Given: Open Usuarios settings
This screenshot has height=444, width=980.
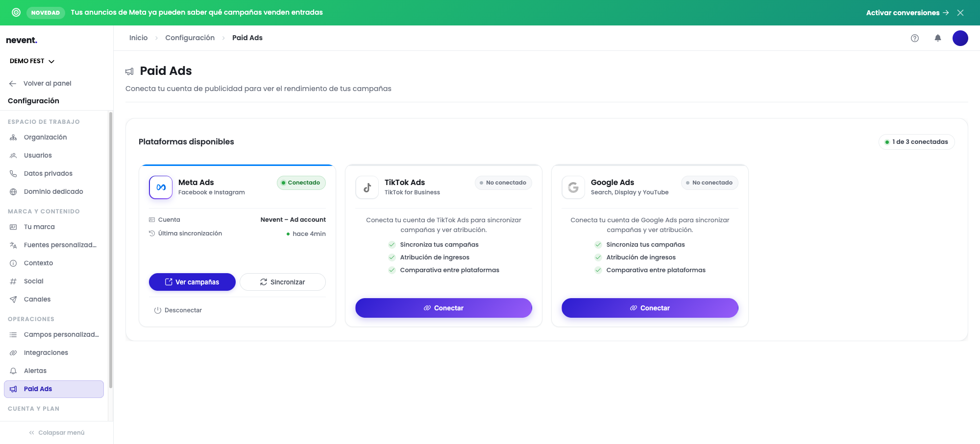Looking at the screenshot, I should point(54,156).
